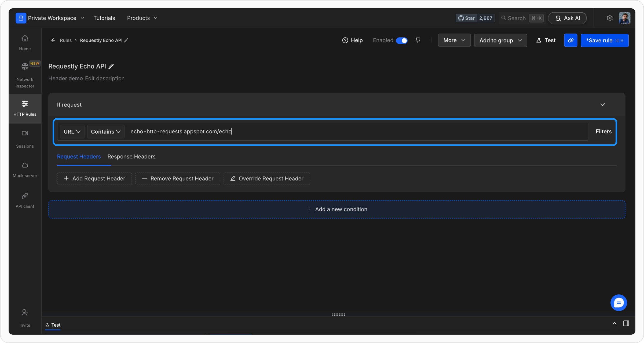Open the Contains operator dropdown

tap(105, 132)
